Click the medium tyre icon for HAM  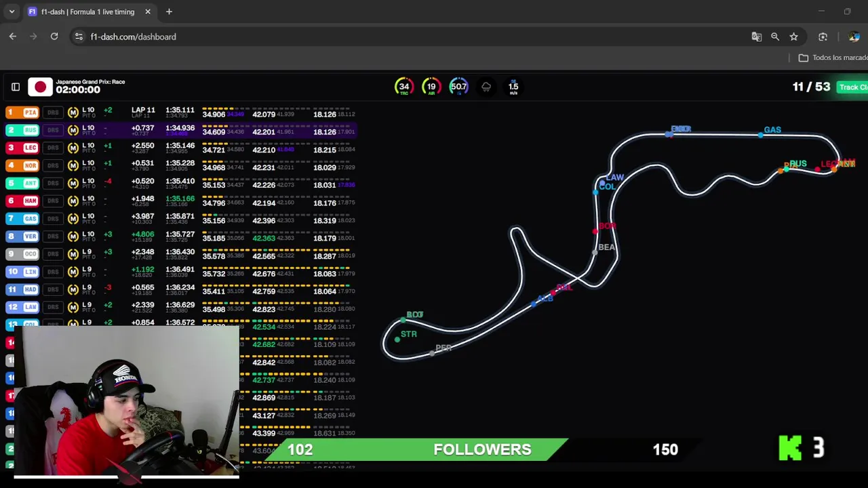coord(73,201)
